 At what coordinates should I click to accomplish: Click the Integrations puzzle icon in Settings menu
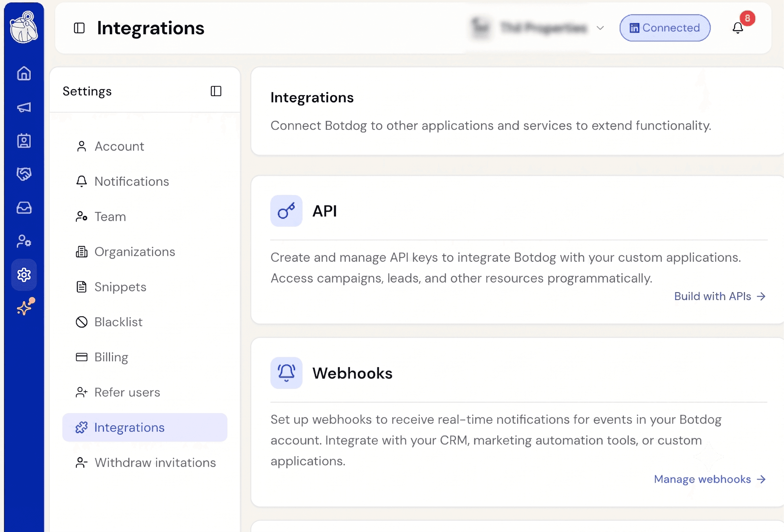pos(82,428)
